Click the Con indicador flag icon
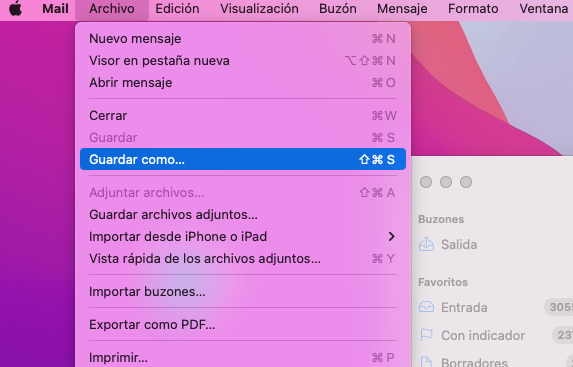 point(426,335)
